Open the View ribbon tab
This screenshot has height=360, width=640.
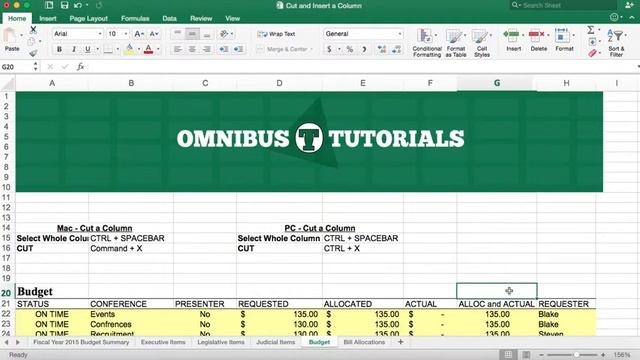tap(233, 18)
